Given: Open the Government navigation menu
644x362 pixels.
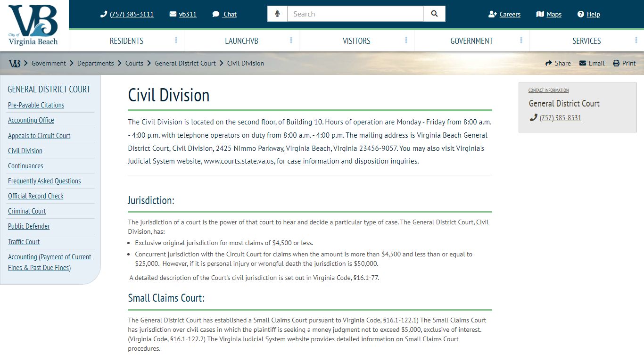Looking at the screenshot, I should click(471, 41).
